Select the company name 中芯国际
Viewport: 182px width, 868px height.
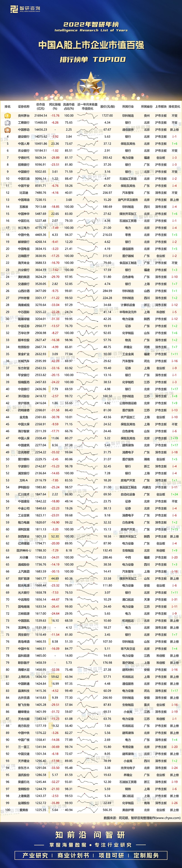(24, 312)
